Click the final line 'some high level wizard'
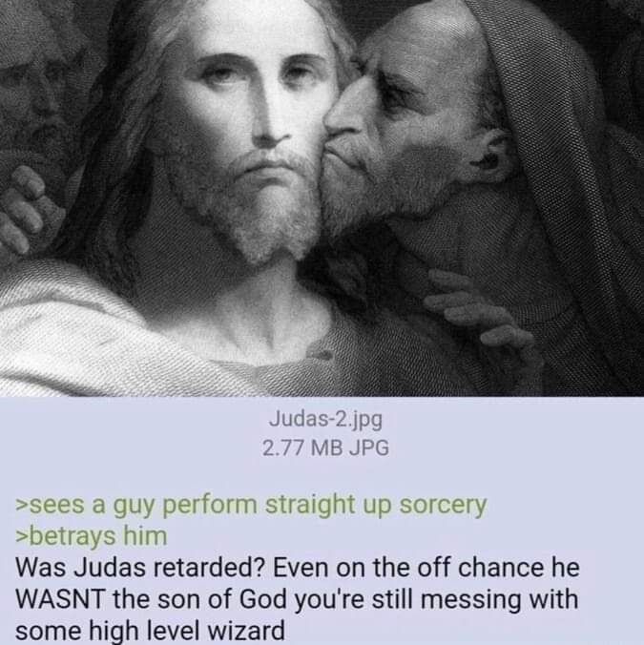This screenshot has height=645, width=644. point(150,630)
